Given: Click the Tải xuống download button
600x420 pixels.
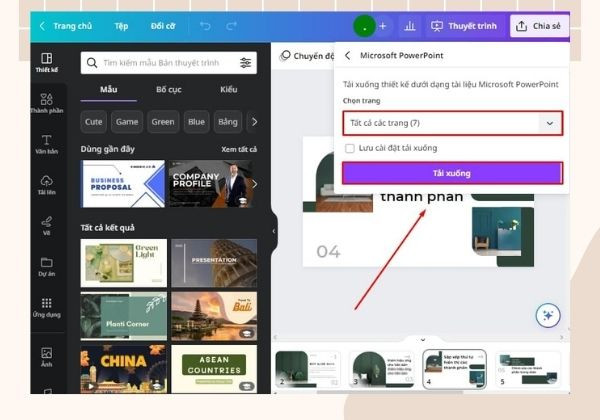Looking at the screenshot, I should point(453,173).
